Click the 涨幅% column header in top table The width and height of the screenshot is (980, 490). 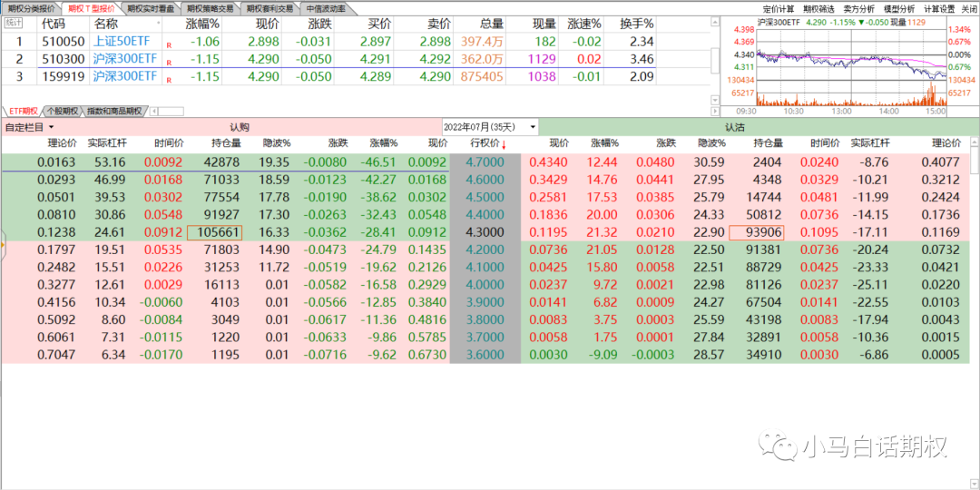coord(202,23)
